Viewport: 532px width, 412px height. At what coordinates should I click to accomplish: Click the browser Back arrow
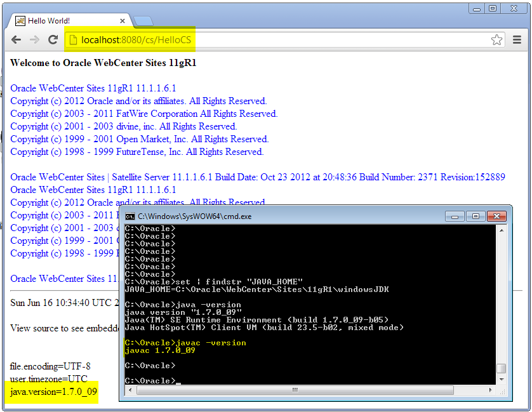16,40
